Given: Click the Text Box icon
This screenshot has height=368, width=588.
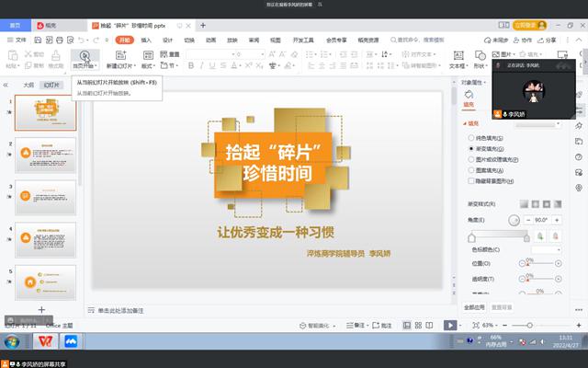Looking at the screenshot, I should (x=458, y=55).
